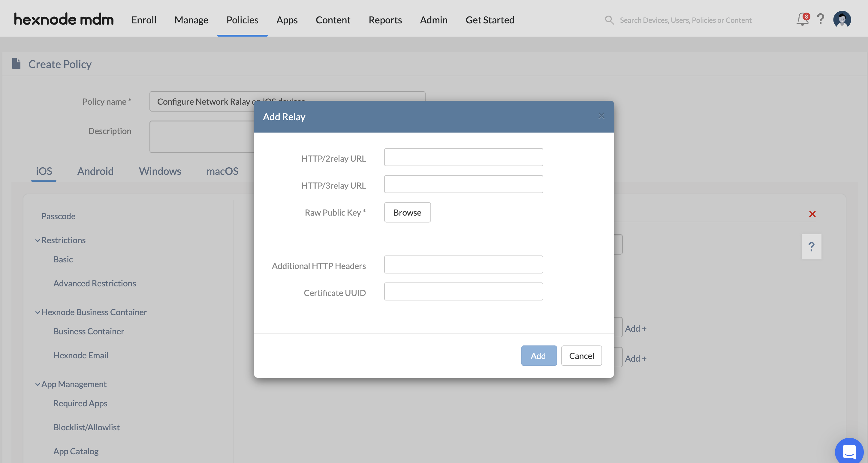868x463 pixels.
Task: Click the hexnode mdm logo
Action: [x=64, y=19]
